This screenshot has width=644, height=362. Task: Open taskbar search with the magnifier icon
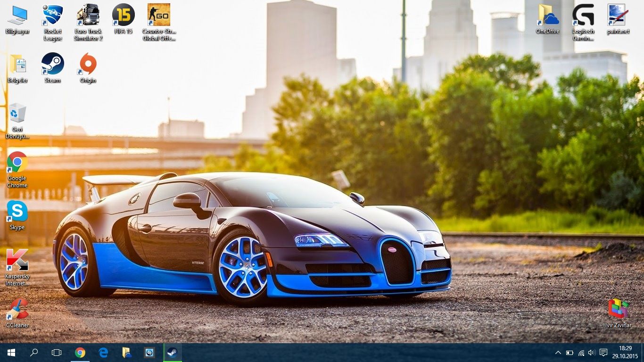(x=34, y=353)
